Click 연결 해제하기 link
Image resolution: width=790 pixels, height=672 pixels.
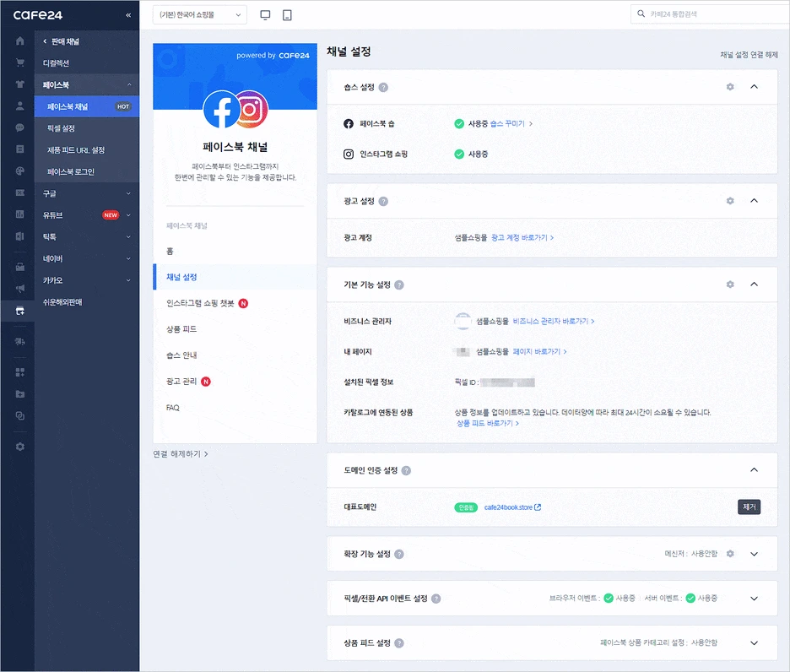pyautogui.click(x=181, y=453)
